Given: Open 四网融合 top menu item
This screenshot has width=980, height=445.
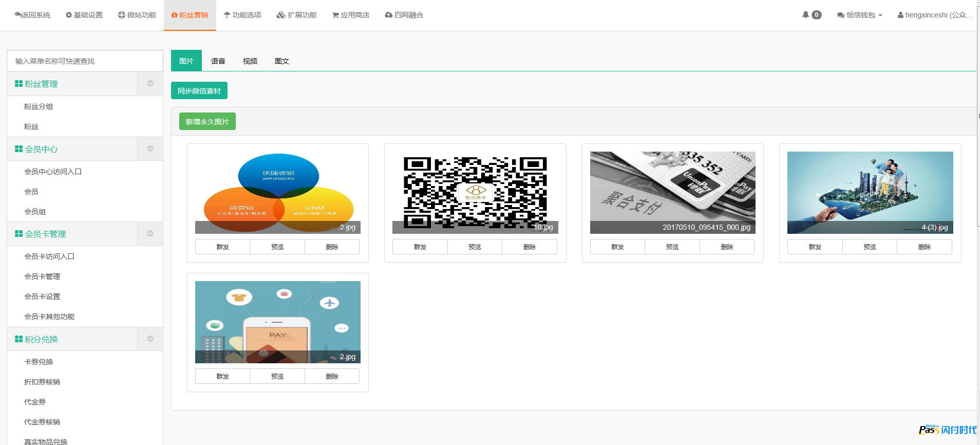Looking at the screenshot, I should (x=404, y=15).
